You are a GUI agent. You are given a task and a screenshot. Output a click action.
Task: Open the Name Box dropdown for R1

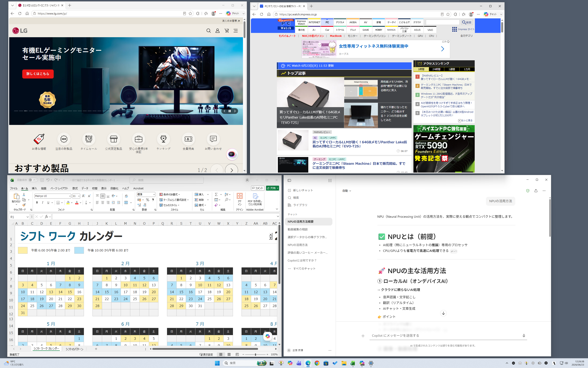tap(27, 217)
